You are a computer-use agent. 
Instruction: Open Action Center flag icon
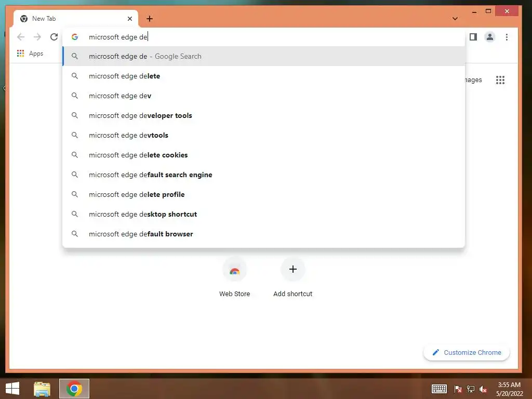(458, 389)
